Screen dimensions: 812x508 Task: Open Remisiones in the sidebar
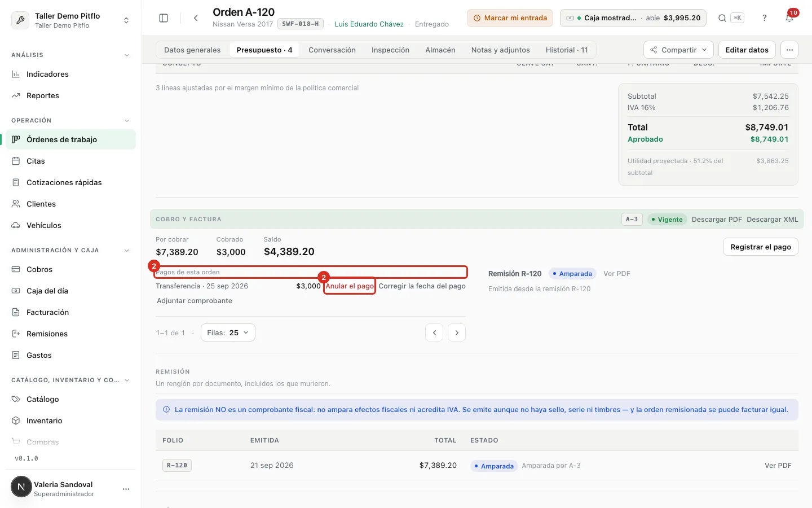pyautogui.click(x=71, y=334)
